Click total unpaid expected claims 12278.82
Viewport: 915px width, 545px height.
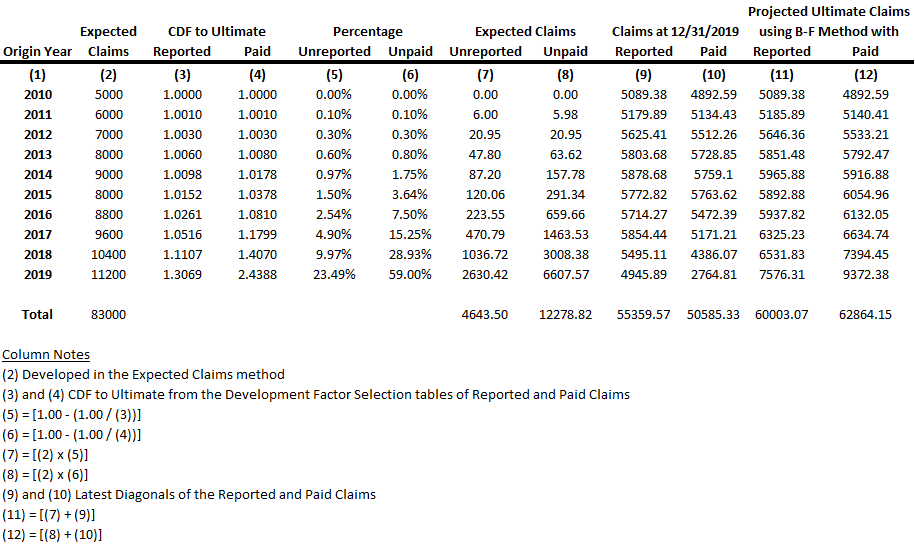point(564,314)
